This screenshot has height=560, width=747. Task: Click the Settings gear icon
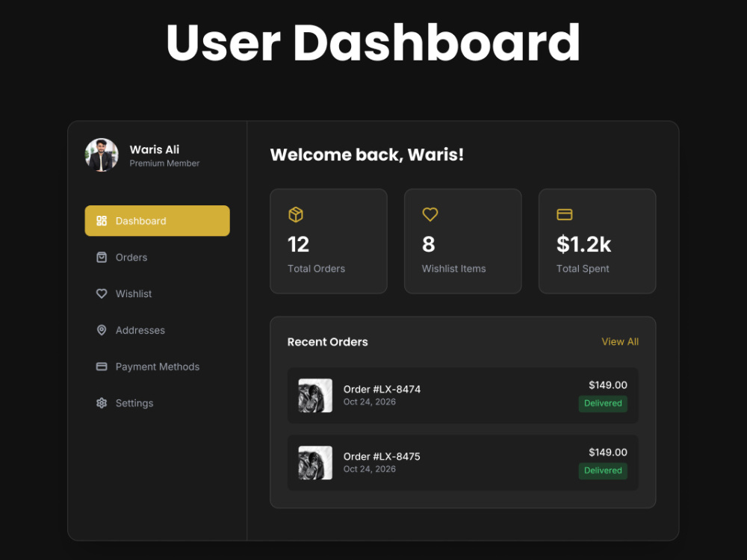coord(102,403)
